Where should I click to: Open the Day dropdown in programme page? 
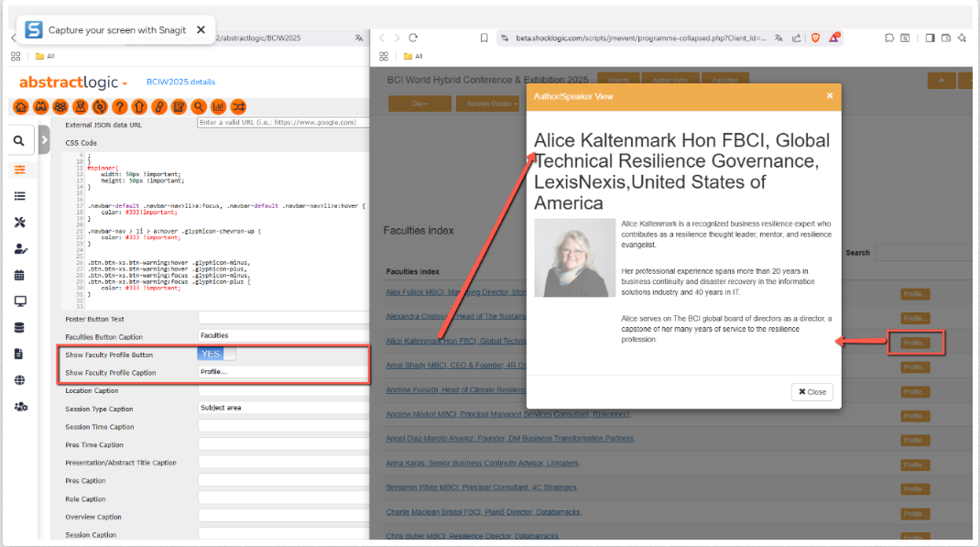[419, 104]
